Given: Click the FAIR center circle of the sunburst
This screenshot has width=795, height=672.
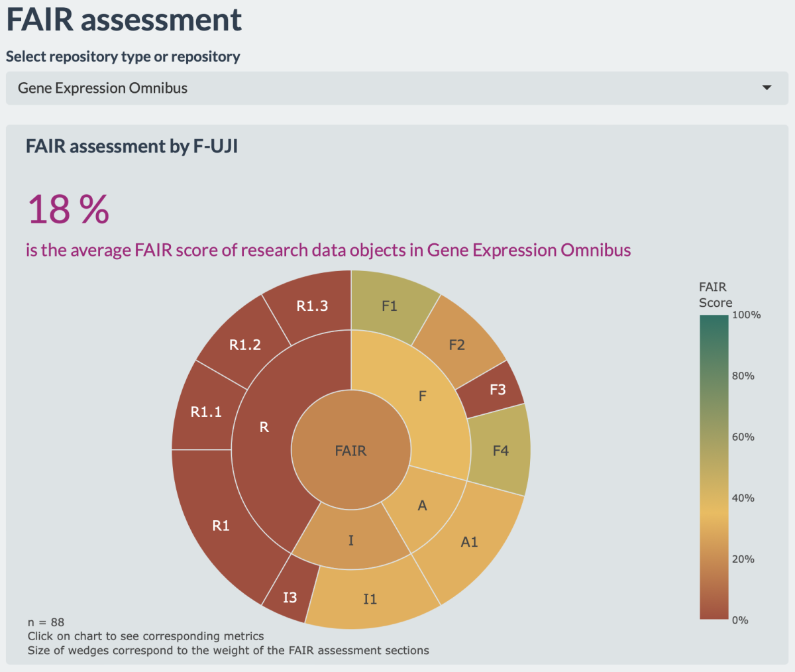Looking at the screenshot, I should [350, 450].
